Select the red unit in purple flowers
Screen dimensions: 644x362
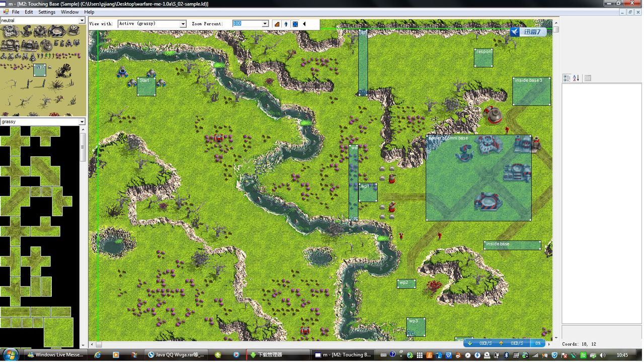[219, 138]
